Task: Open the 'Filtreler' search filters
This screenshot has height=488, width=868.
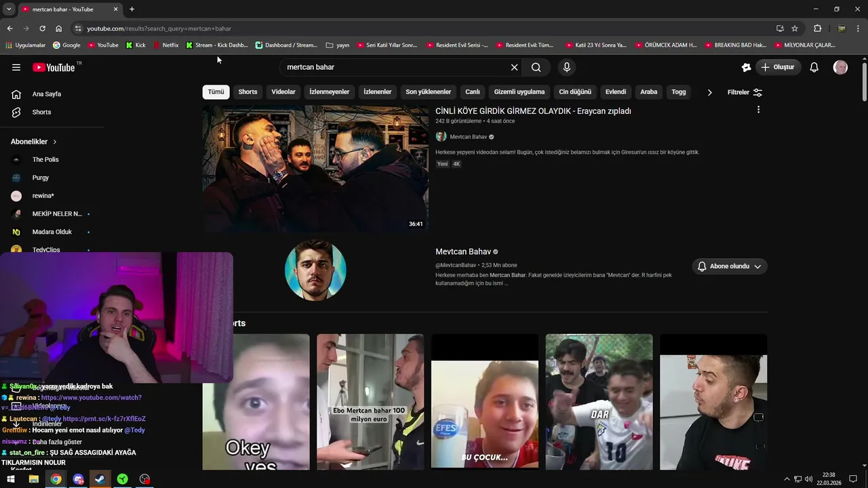Action: pos(745,92)
